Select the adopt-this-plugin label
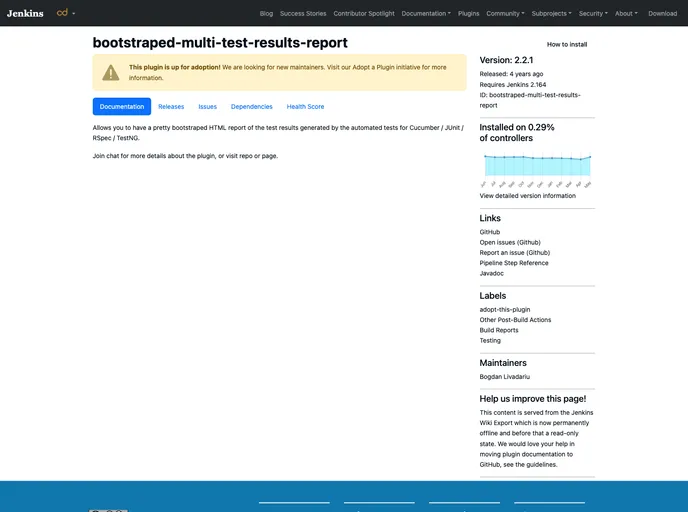This screenshot has width=688, height=512. [505, 309]
